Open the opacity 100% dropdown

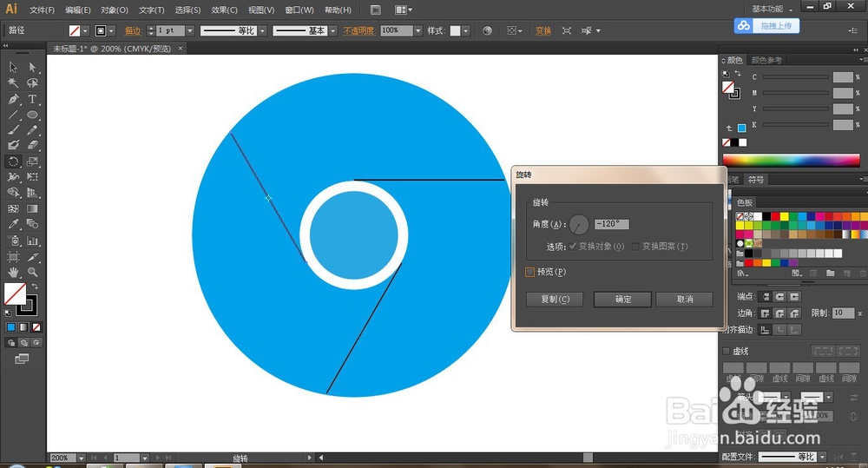point(418,31)
